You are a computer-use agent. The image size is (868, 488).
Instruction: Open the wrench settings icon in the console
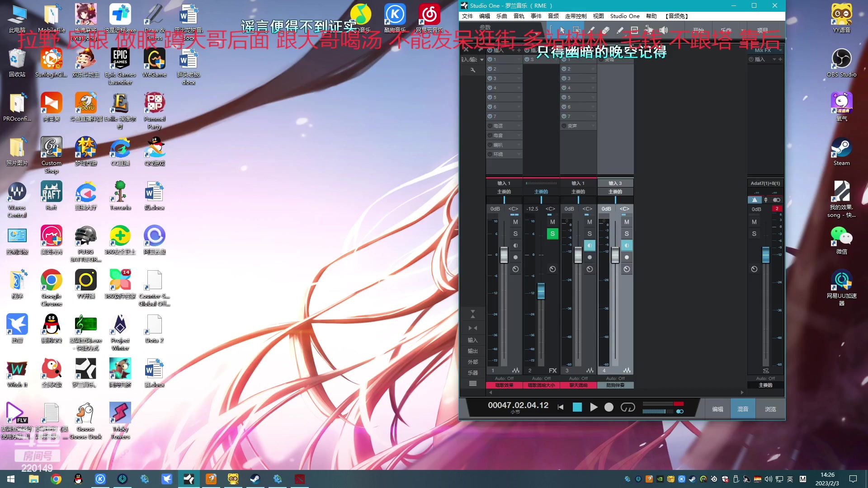pyautogui.click(x=473, y=70)
